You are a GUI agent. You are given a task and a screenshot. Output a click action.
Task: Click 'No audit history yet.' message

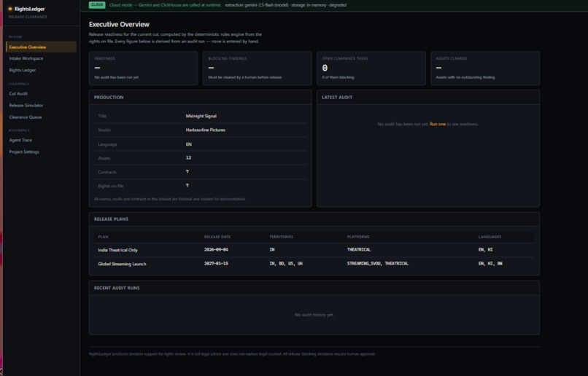314,315
